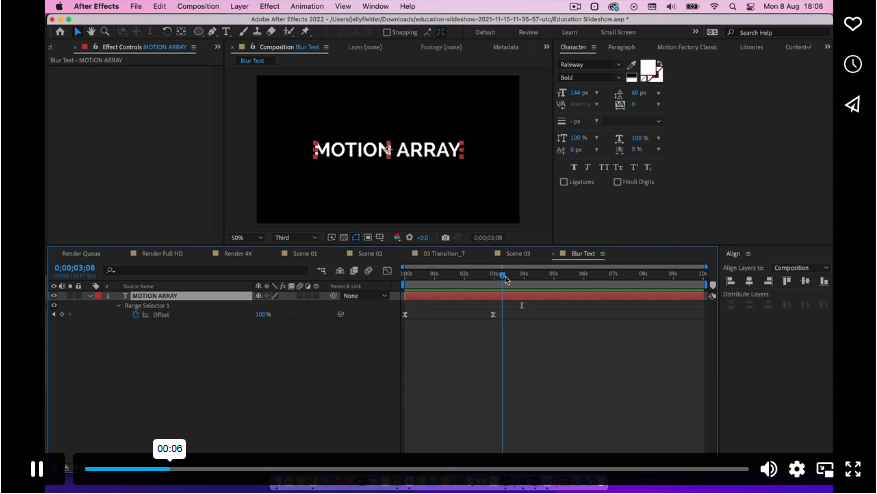Open the Effect menu

point(269,6)
